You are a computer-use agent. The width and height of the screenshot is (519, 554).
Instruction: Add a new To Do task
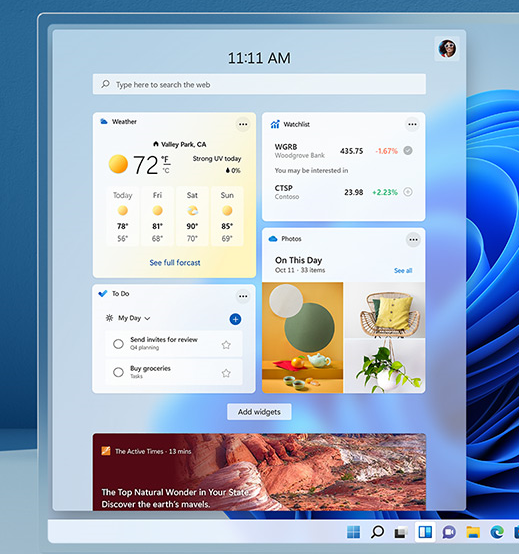click(235, 319)
